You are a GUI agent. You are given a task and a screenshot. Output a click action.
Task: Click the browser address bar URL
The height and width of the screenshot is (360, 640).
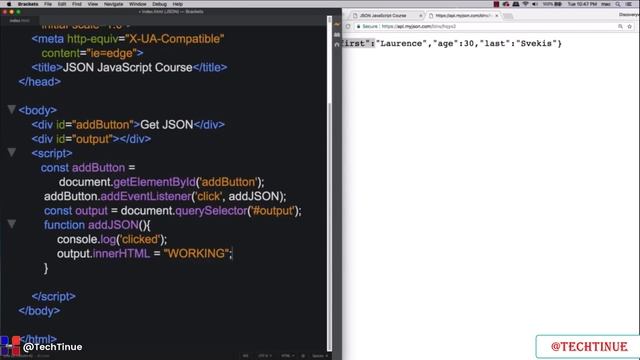point(419,26)
